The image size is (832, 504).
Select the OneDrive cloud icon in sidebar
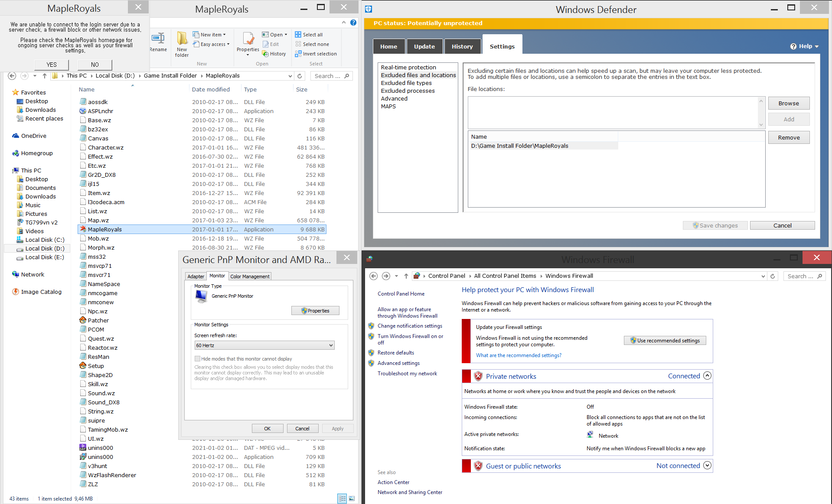(x=16, y=136)
